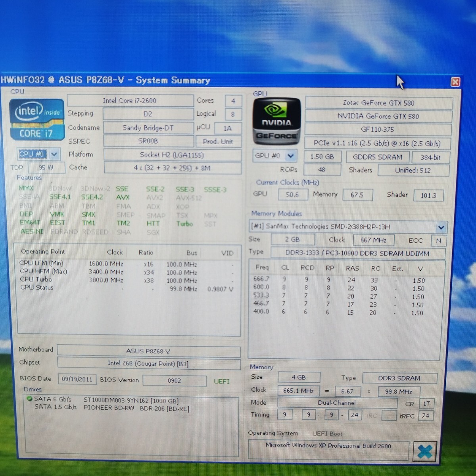Click the total memory Size 4 GB value
Image resolution: width=476 pixels, height=476 pixels.
298,377
